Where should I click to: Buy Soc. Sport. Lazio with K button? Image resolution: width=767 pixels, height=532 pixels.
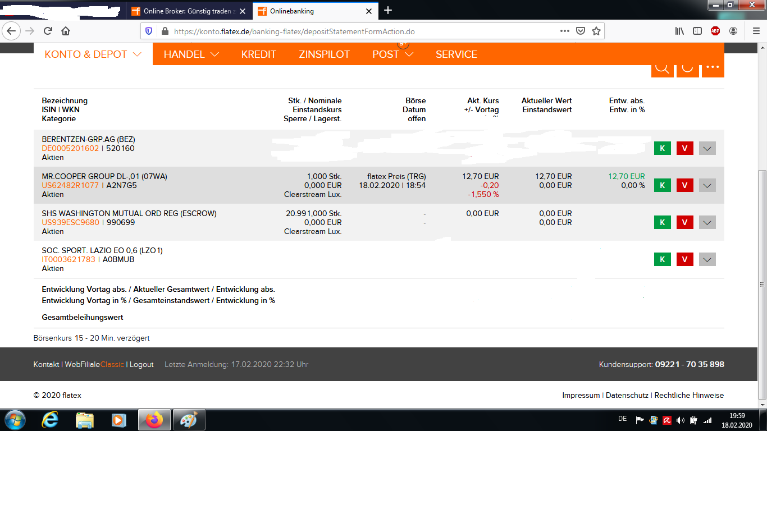663,259
